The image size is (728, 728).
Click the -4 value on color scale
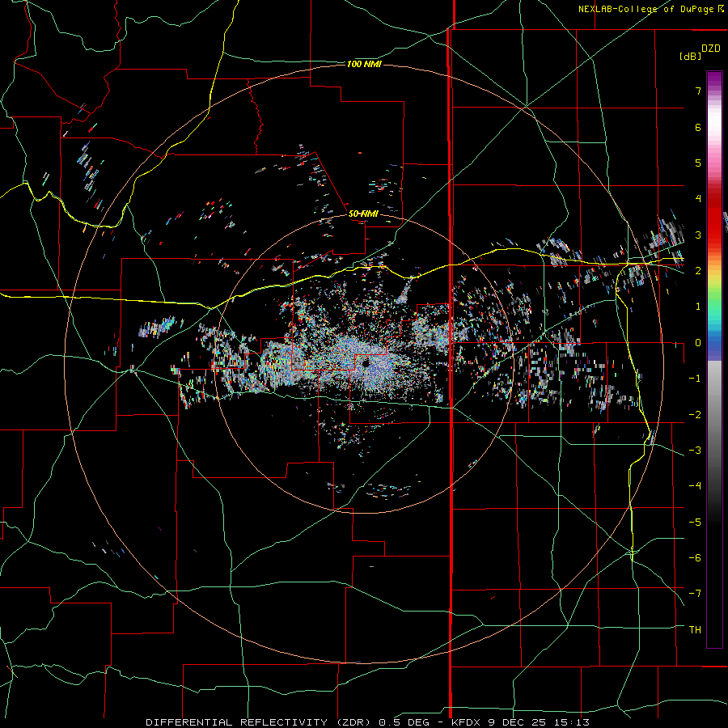pos(695,486)
